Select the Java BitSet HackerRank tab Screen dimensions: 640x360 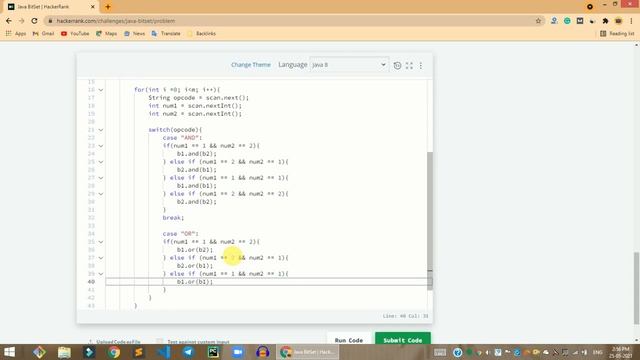click(50, 7)
